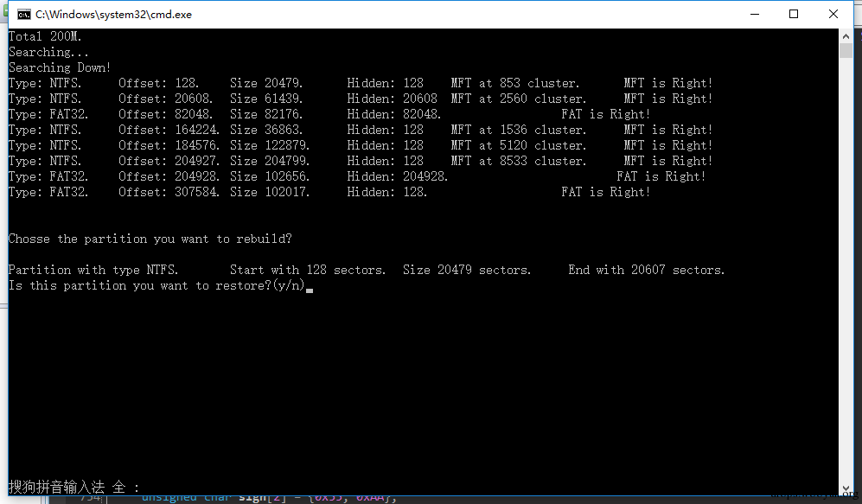Click 'MFT at 2560 cluster.' text
The height and width of the screenshot is (504, 862).
519,99
